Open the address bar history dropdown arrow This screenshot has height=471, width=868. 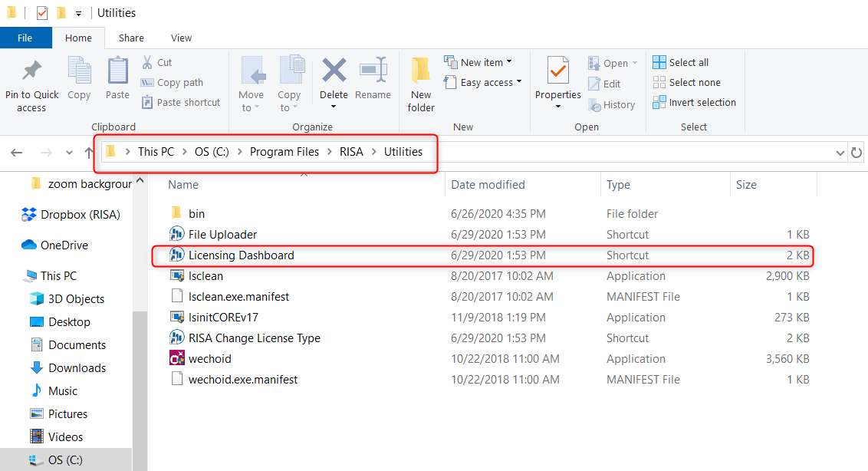(840, 153)
